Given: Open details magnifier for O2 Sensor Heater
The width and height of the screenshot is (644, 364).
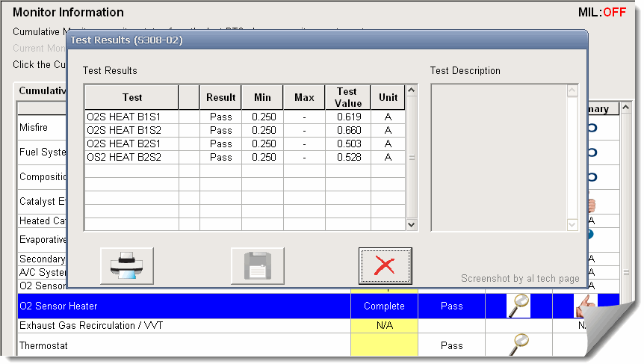Looking at the screenshot, I should click(x=518, y=306).
